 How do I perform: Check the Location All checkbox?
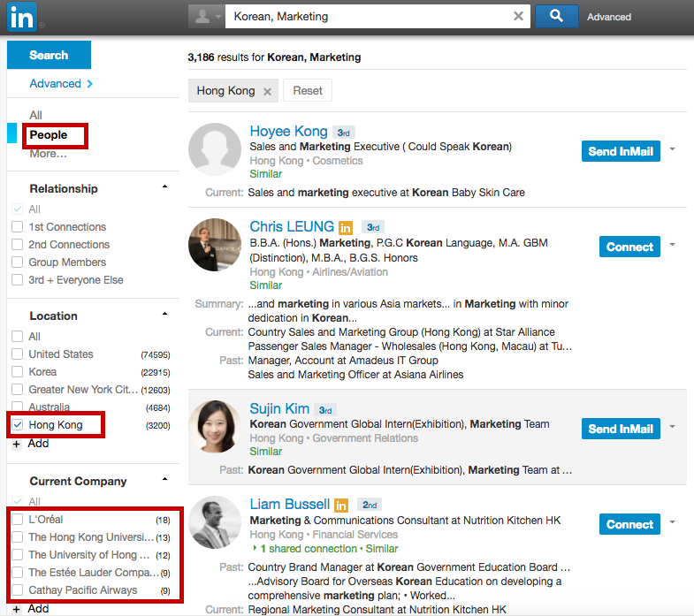pyautogui.click(x=18, y=337)
